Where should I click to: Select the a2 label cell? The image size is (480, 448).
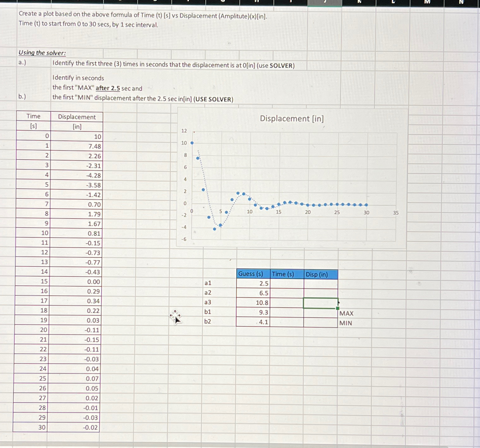point(219,293)
